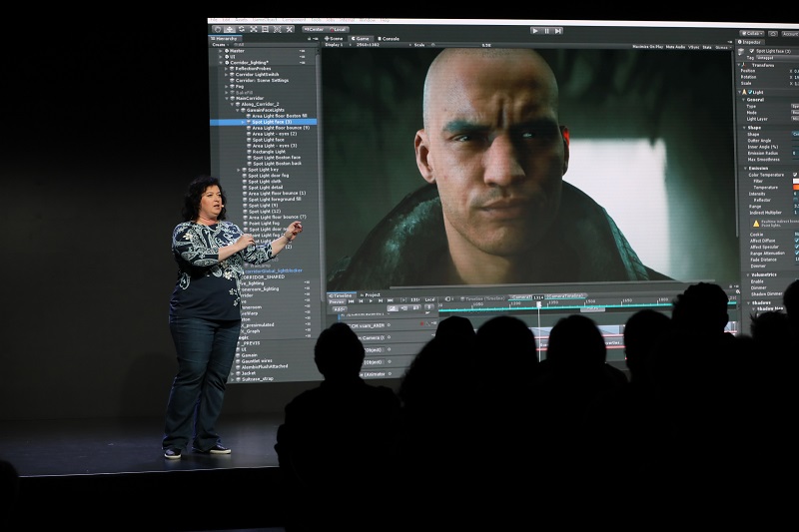Select Spot Light face (3) in Hierarchy
This screenshot has height=532, width=799.
pos(264,122)
